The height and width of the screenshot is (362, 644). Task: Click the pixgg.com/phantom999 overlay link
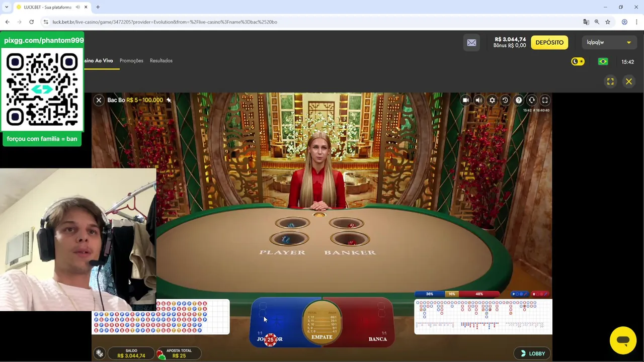tap(44, 40)
